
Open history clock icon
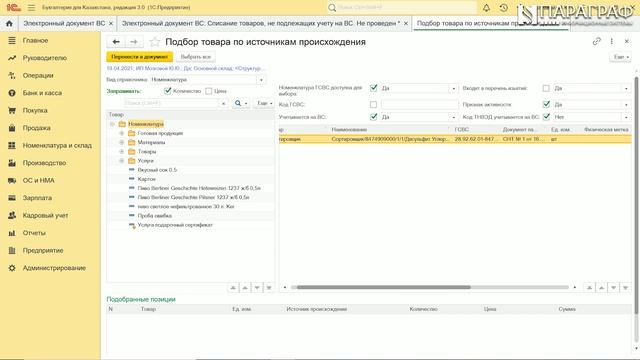coord(504,7)
